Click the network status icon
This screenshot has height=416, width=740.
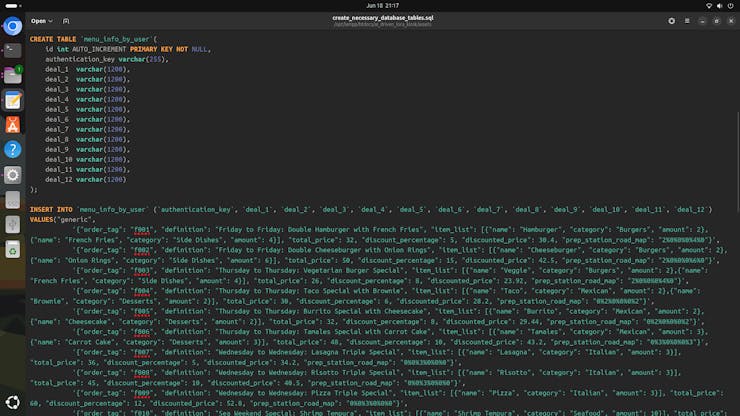pos(709,6)
